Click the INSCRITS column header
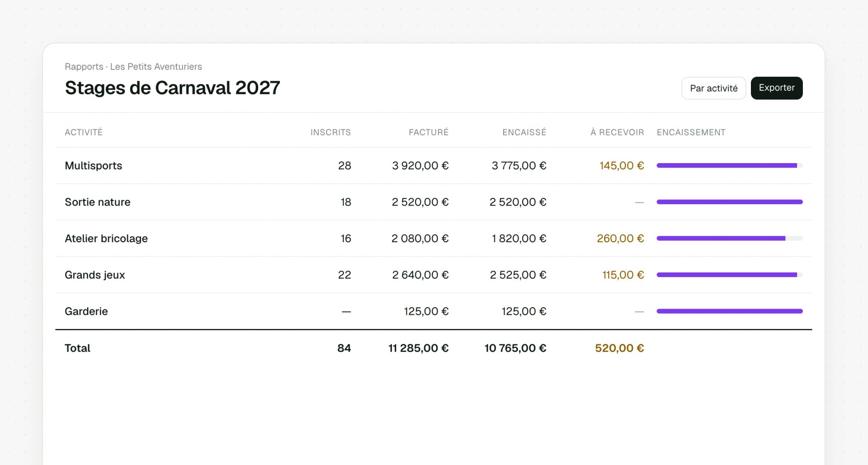Viewport: 868px width, 465px height. (330, 132)
